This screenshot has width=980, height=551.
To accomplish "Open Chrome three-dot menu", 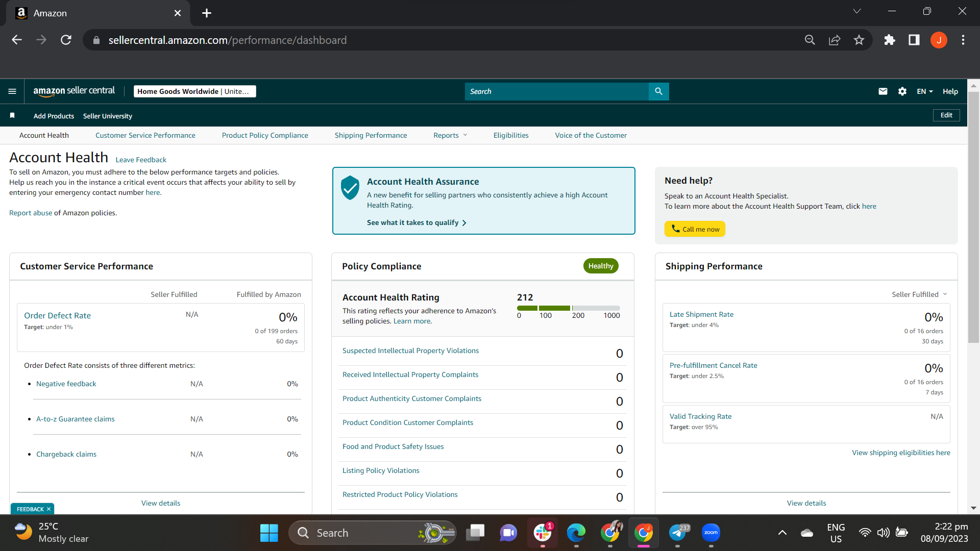I will coord(963,40).
